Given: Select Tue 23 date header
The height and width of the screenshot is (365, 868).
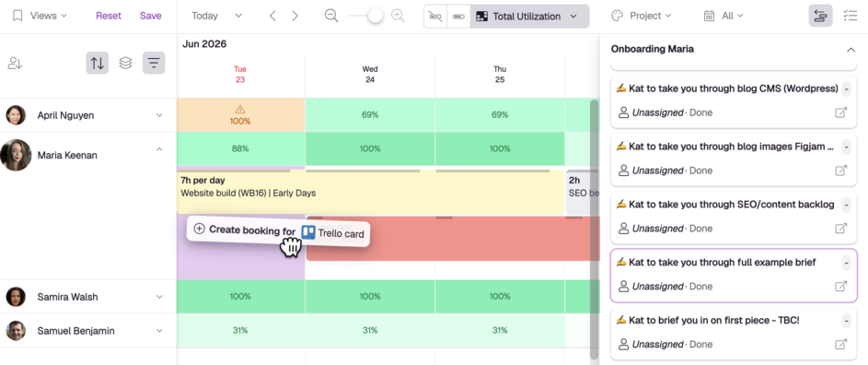Looking at the screenshot, I should click(239, 75).
